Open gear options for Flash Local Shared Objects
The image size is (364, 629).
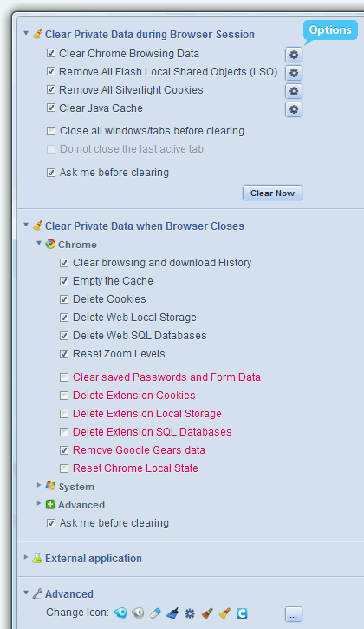click(x=294, y=73)
